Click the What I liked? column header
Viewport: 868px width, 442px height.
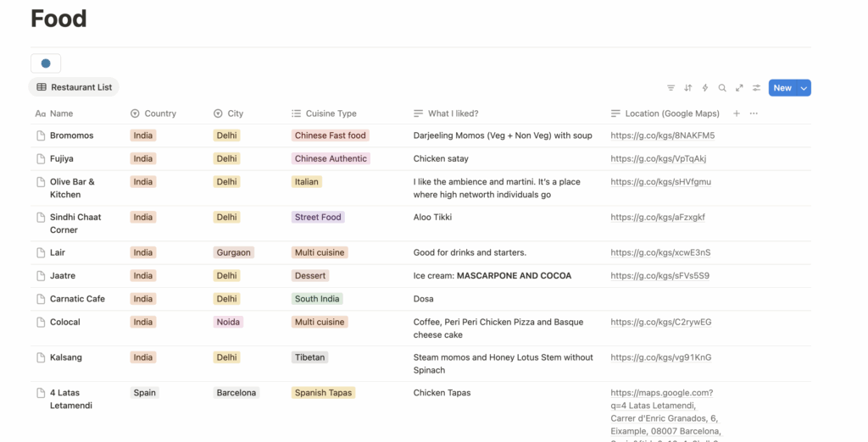click(453, 113)
